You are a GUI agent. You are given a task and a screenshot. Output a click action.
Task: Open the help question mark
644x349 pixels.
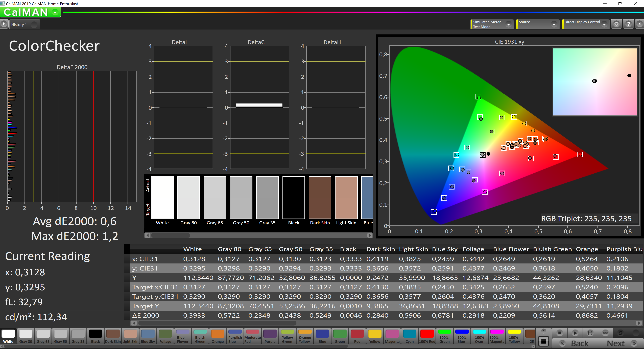[628, 24]
